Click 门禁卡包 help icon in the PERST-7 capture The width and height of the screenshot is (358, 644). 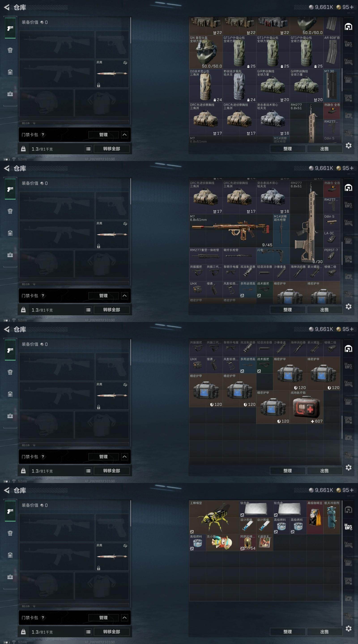click(x=43, y=296)
